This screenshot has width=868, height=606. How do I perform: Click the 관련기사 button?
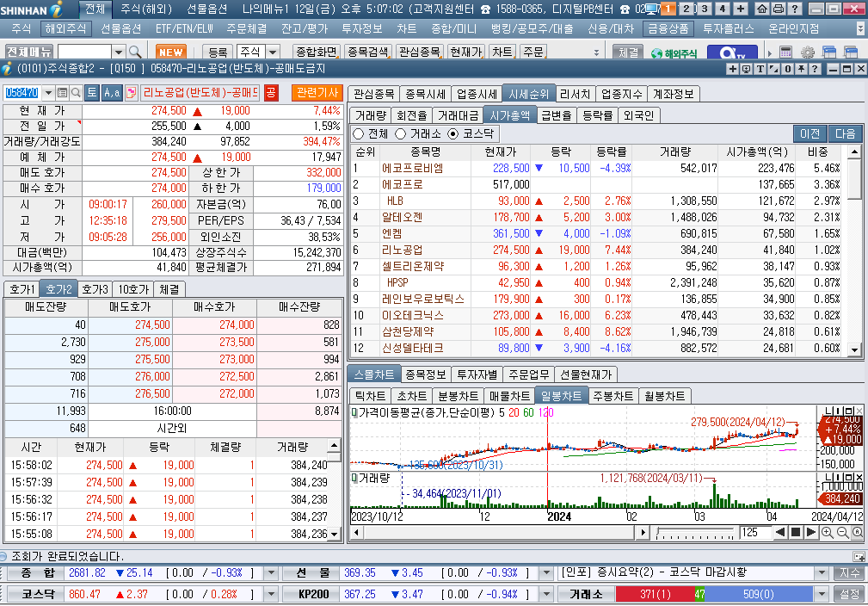pyautogui.click(x=317, y=92)
